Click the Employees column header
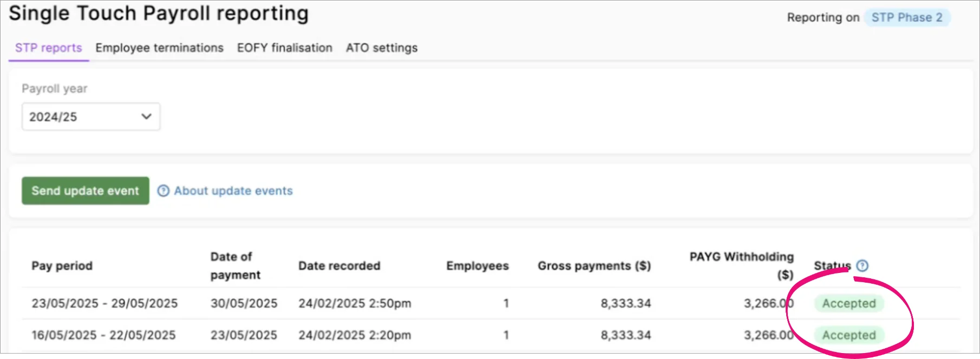Viewport: 980px width, 359px height. pos(478,265)
